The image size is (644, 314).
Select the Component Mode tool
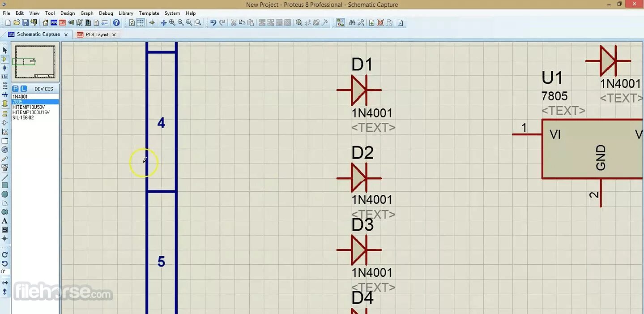[x=5, y=59]
